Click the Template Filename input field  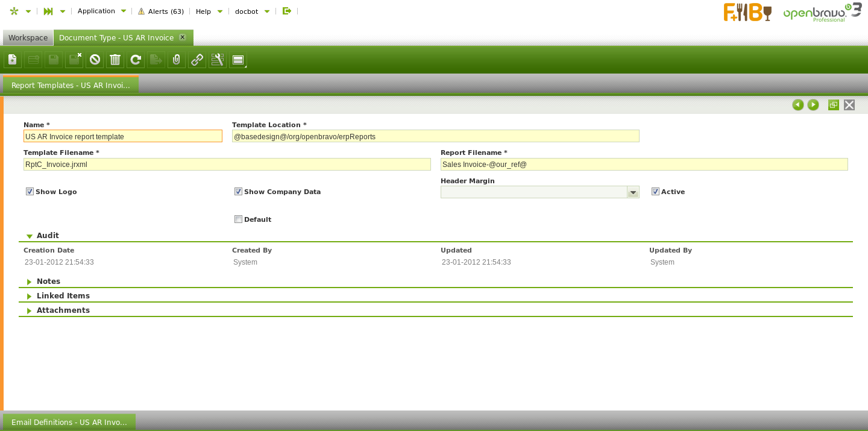coord(227,165)
